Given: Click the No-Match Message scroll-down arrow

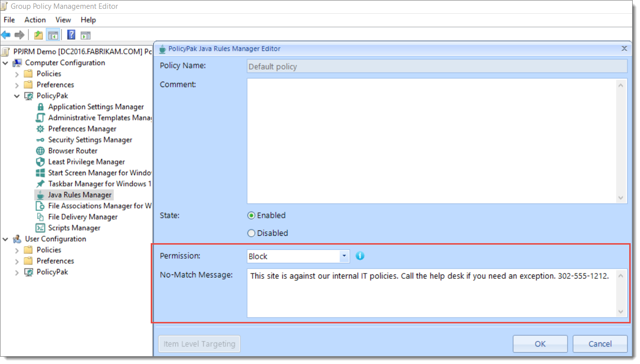Looking at the screenshot, I should click(621, 312).
